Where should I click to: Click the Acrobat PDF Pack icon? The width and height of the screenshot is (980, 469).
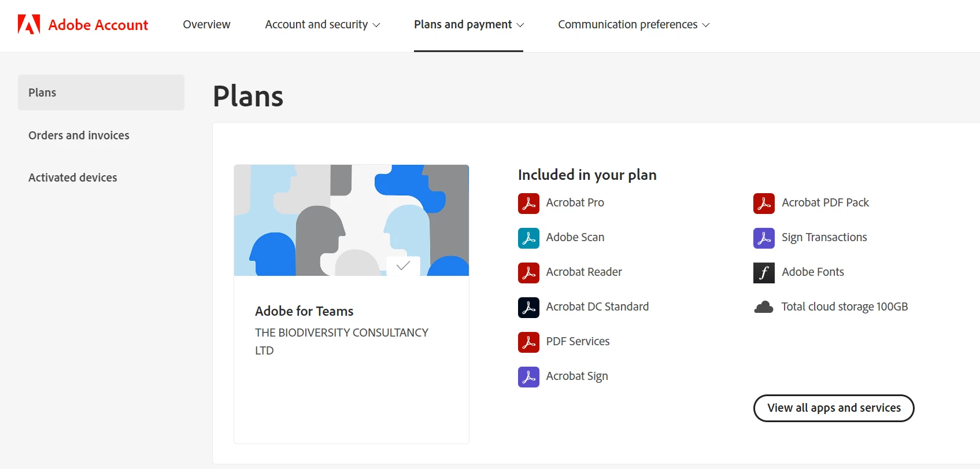pyautogui.click(x=764, y=203)
